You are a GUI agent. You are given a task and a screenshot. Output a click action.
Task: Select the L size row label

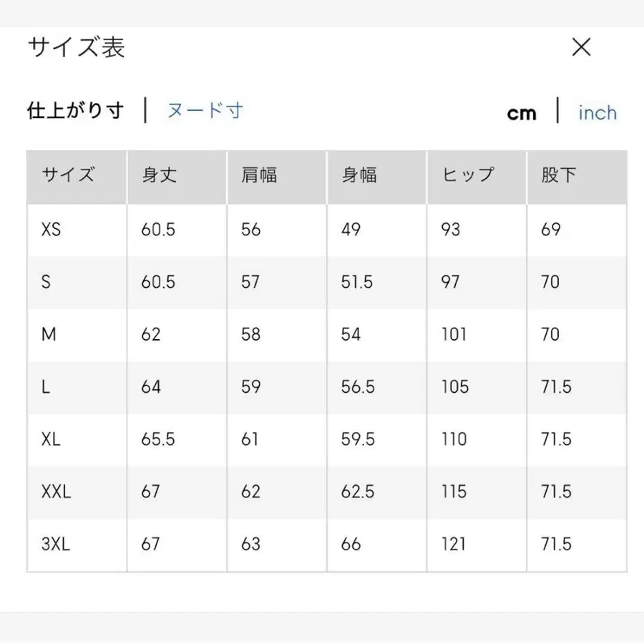[x=45, y=387]
